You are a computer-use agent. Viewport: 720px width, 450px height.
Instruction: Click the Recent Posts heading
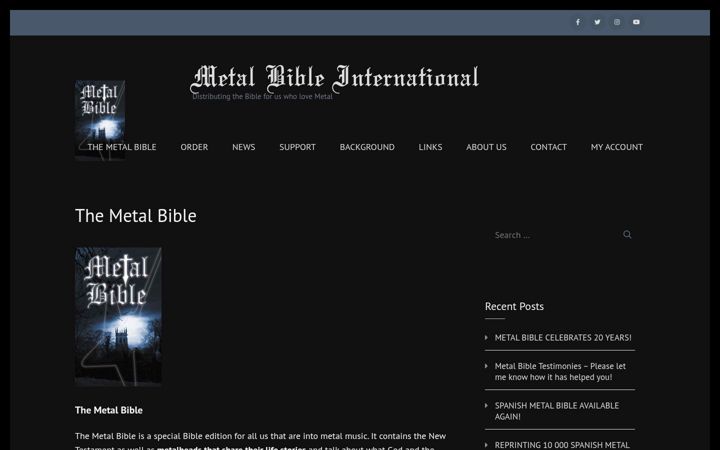click(x=514, y=306)
